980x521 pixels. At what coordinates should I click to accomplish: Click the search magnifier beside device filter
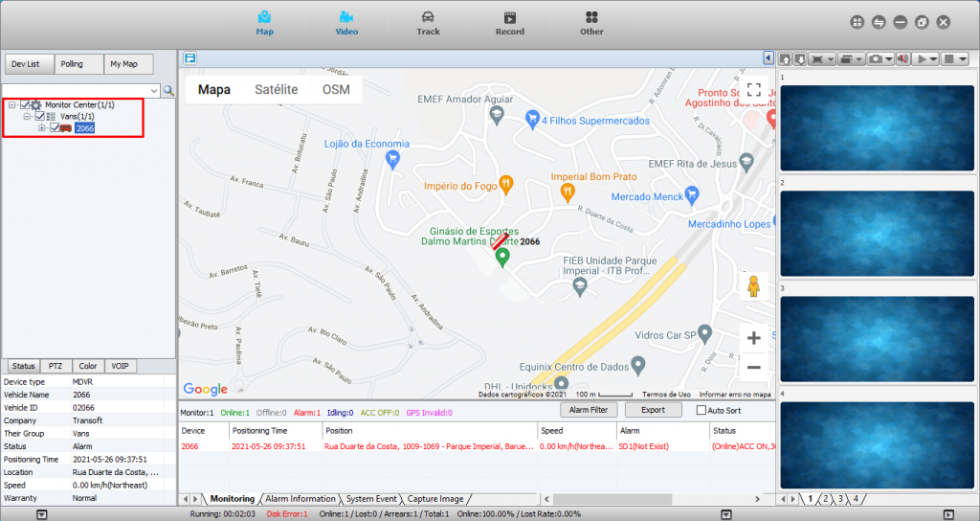(x=168, y=91)
